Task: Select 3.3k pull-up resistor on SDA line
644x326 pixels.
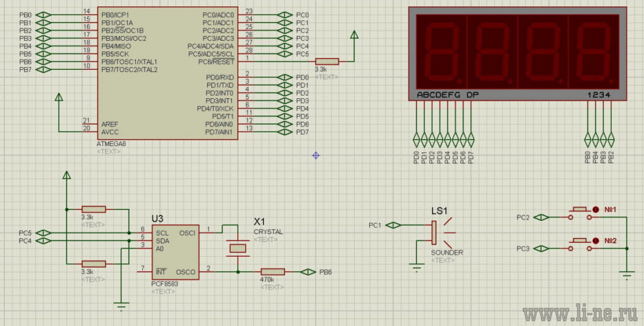Action: coord(94,264)
